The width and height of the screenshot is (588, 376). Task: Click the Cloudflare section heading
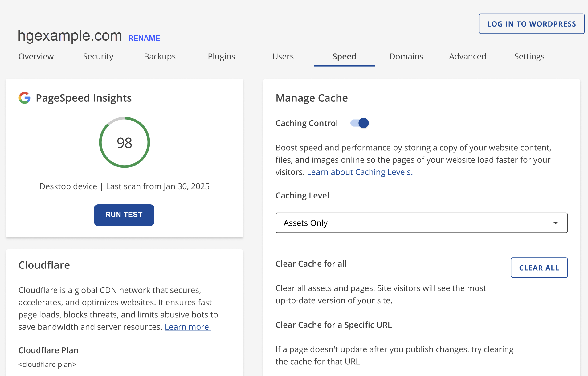[x=44, y=265]
